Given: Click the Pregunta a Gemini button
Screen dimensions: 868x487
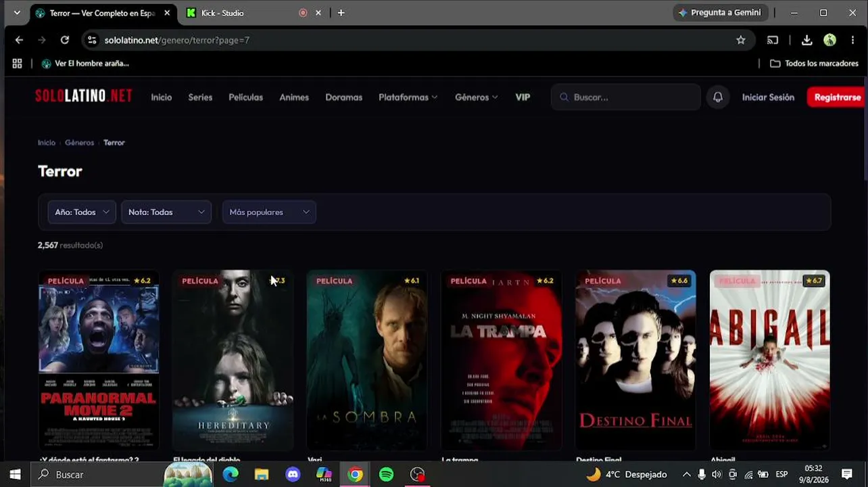Looking at the screenshot, I should click(720, 13).
